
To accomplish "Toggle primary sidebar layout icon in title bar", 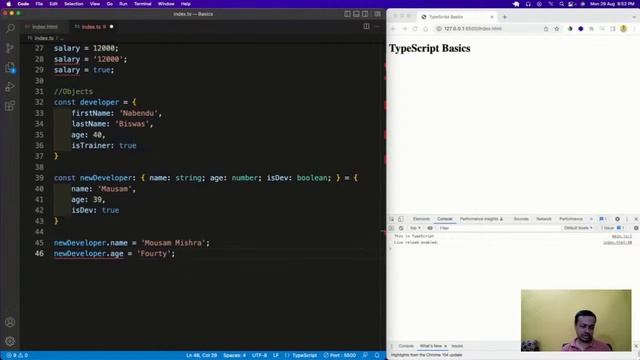I will (347, 14).
